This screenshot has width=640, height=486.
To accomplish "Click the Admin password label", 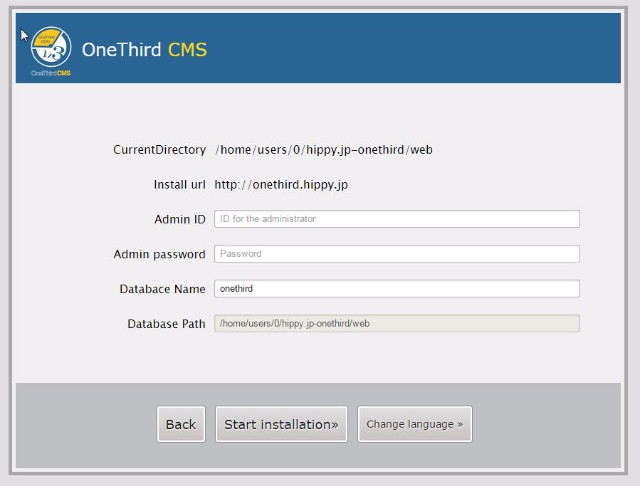I will pyautogui.click(x=159, y=254).
